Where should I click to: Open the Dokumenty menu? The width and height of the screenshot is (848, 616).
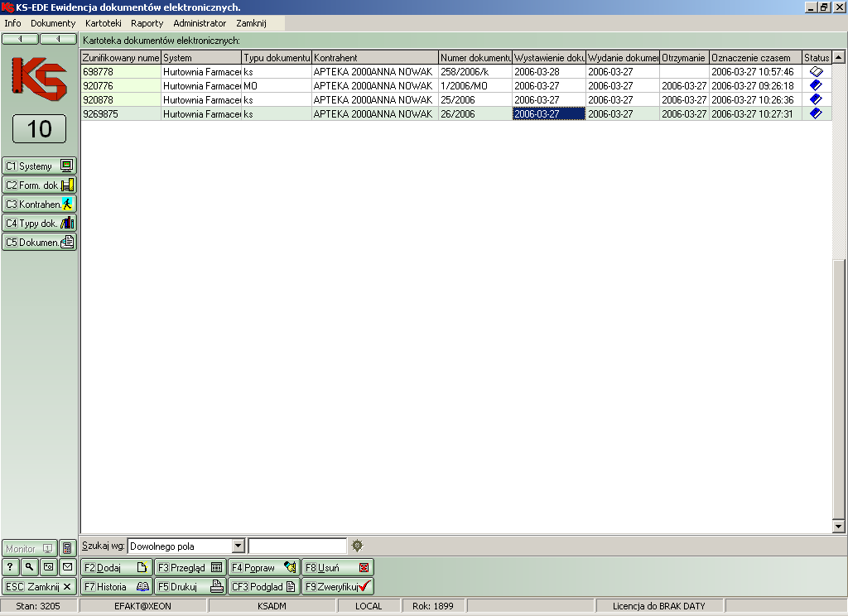point(53,23)
